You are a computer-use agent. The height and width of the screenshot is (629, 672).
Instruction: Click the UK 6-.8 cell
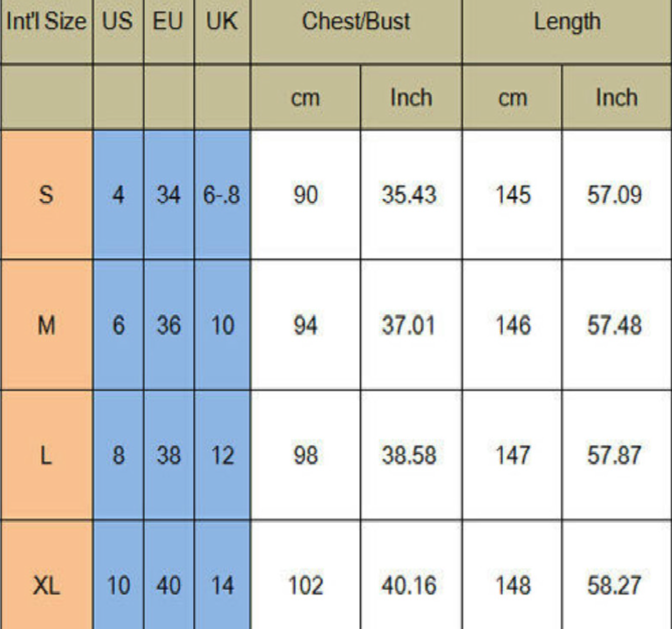tap(221, 194)
